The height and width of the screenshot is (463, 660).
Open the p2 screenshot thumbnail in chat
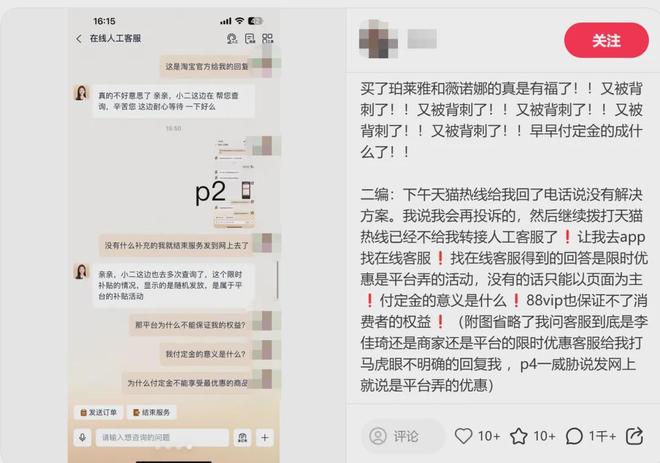pos(235,182)
